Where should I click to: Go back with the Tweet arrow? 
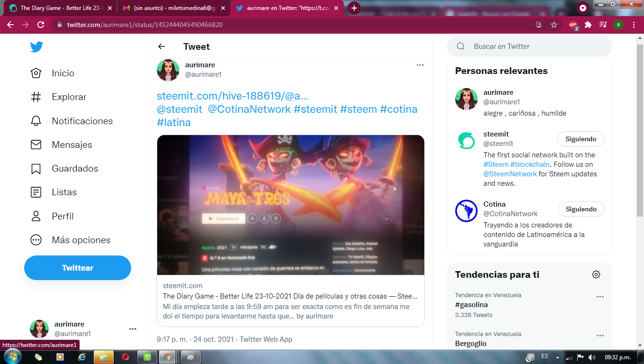(x=161, y=46)
